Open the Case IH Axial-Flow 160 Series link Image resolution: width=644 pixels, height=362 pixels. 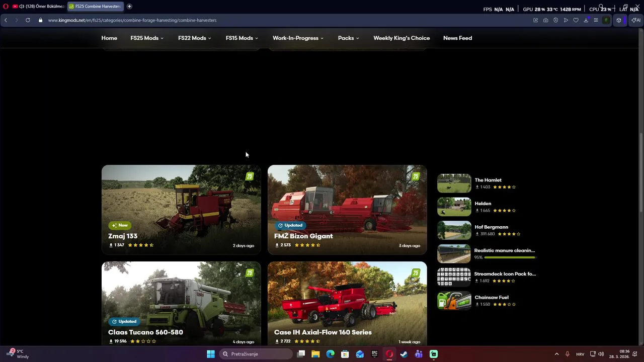pyautogui.click(x=323, y=332)
